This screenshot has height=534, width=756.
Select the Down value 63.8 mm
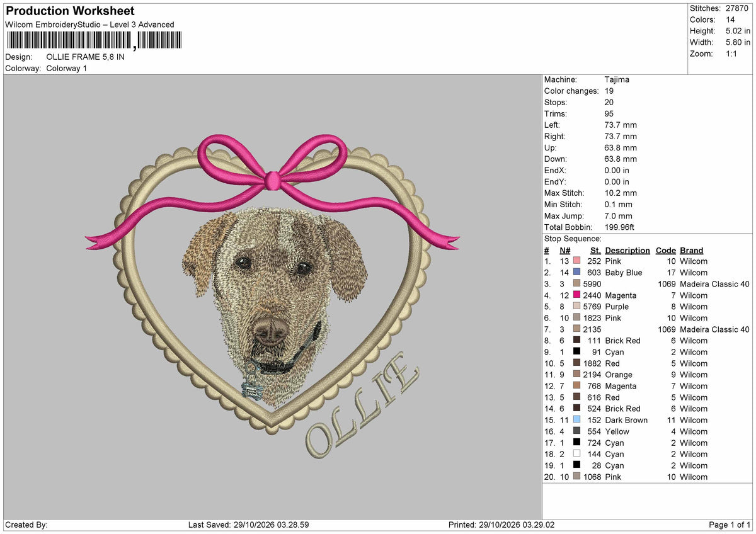(621, 159)
